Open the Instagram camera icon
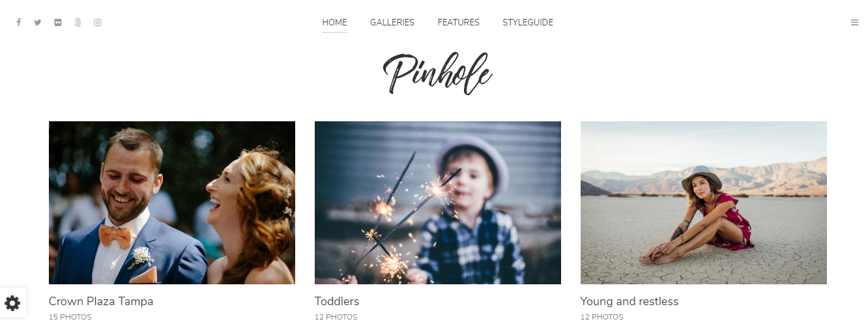Screen dimensions: 868x328 (x=98, y=22)
